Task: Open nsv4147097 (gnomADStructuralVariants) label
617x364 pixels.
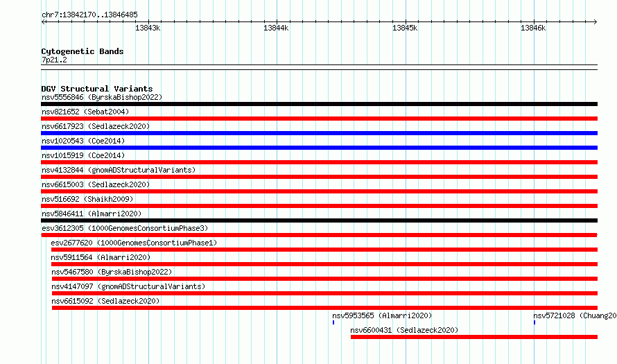Action: click(128, 286)
